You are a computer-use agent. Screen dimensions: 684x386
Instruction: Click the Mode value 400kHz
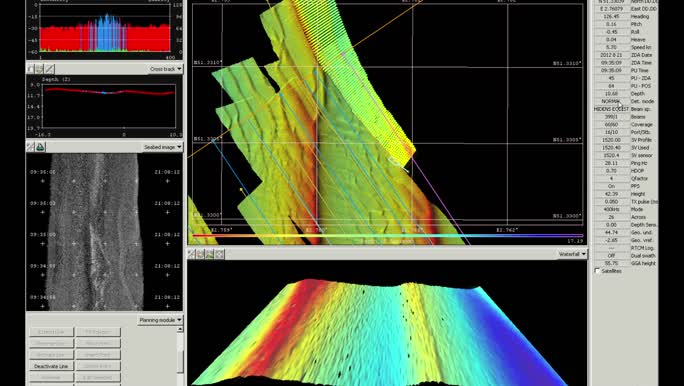(x=611, y=209)
